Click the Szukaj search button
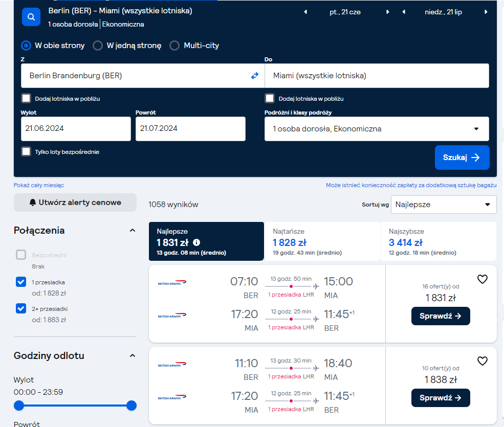The height and width of the screenshot is (427, 504). [x=462, y=158]
